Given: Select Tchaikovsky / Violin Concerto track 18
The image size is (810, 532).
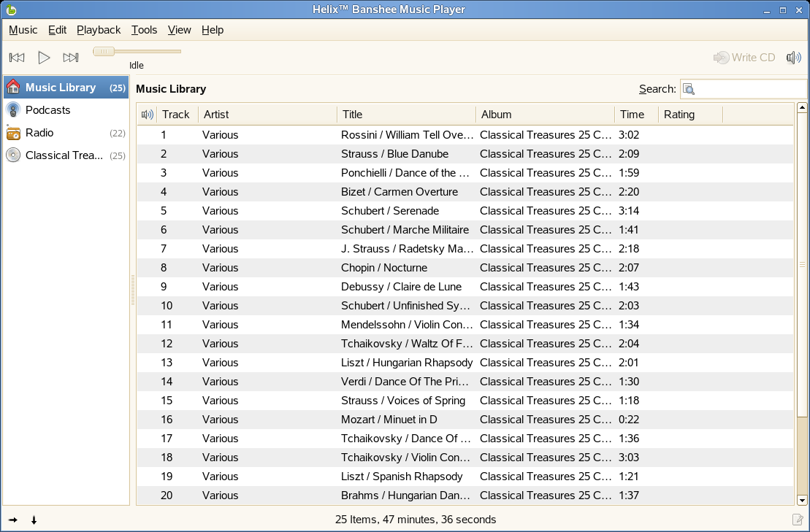Looking at the screenshot, I should 465,457.
